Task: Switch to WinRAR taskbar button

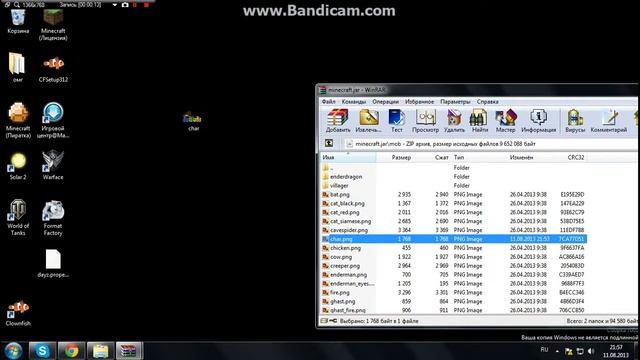Action: [x=129, y=351]
